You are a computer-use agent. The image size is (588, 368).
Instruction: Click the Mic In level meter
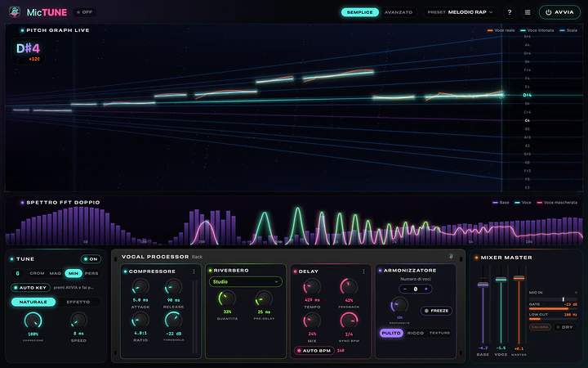coord(553,299)
